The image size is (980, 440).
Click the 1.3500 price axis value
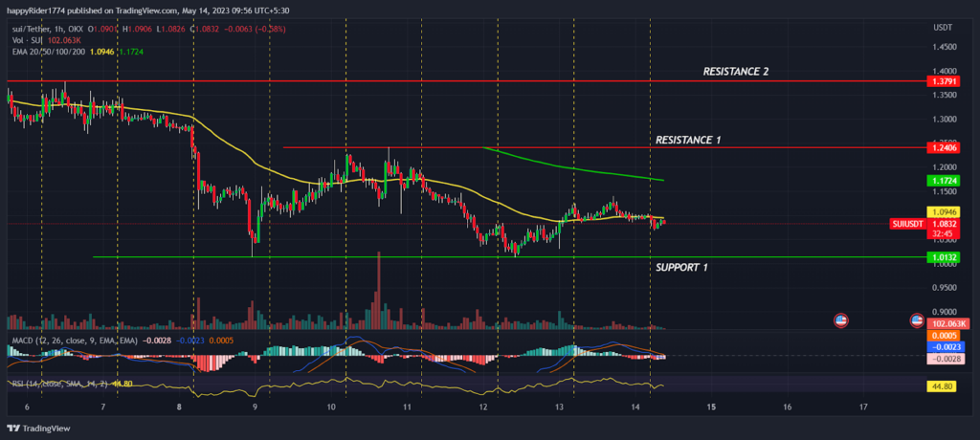pos(945,95)
